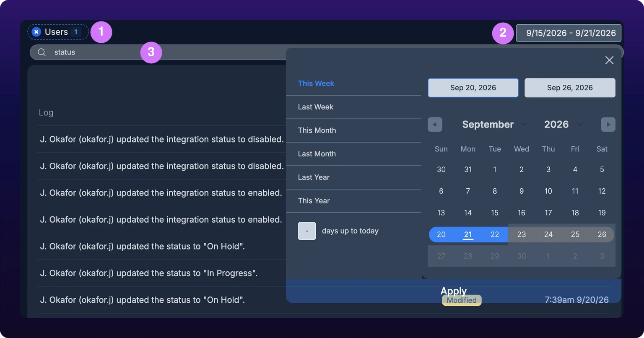Go to the next month
The height and width of the screenshot is (338, 644).
[x=608, y=125]
